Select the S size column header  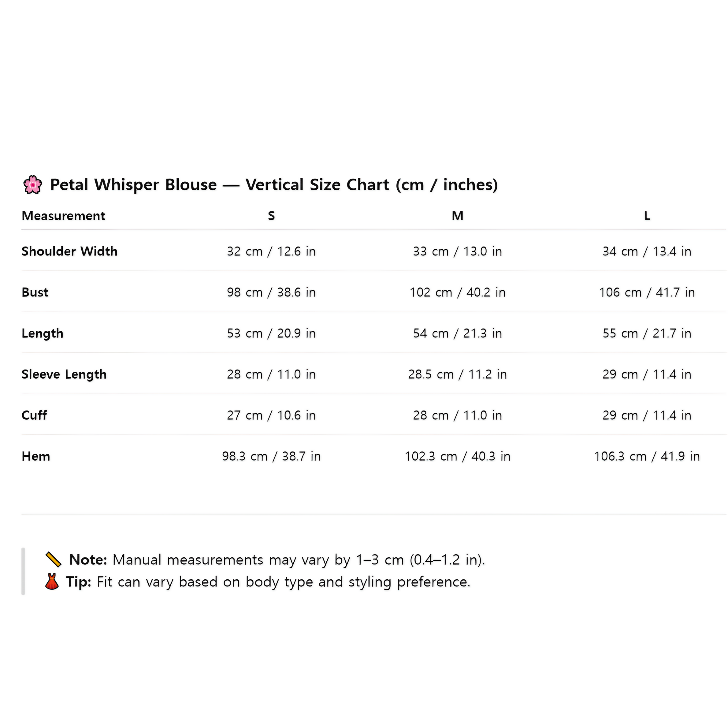click(271, 216)
